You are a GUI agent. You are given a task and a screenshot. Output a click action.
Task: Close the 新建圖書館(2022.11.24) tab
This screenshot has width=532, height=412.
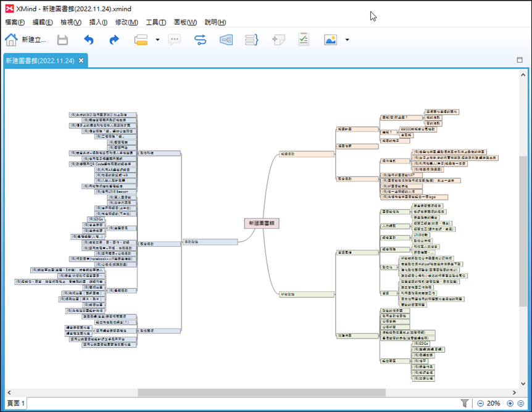pos(81,60)
